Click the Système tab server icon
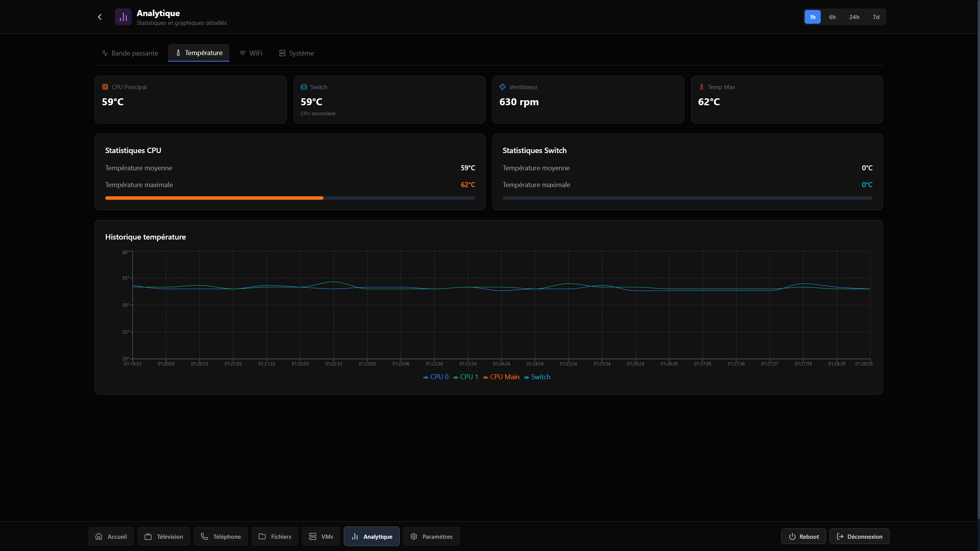Viewport: 980px width, 551px height. 282,53
